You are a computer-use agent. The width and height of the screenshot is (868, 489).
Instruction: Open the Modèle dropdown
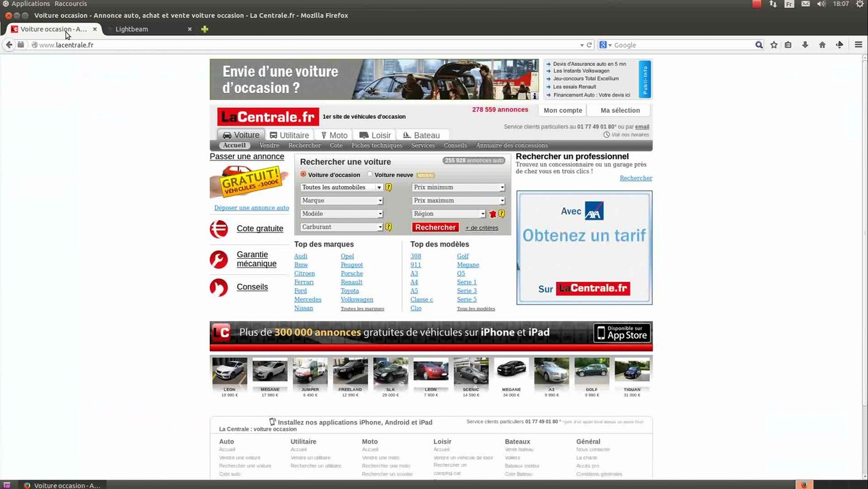tap(342, 214)
